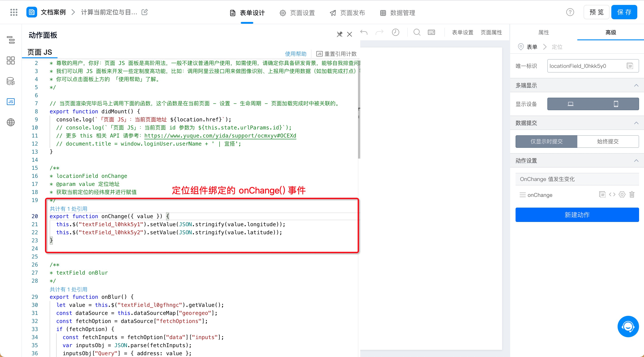Open the 属性 tab

(544, 32)
